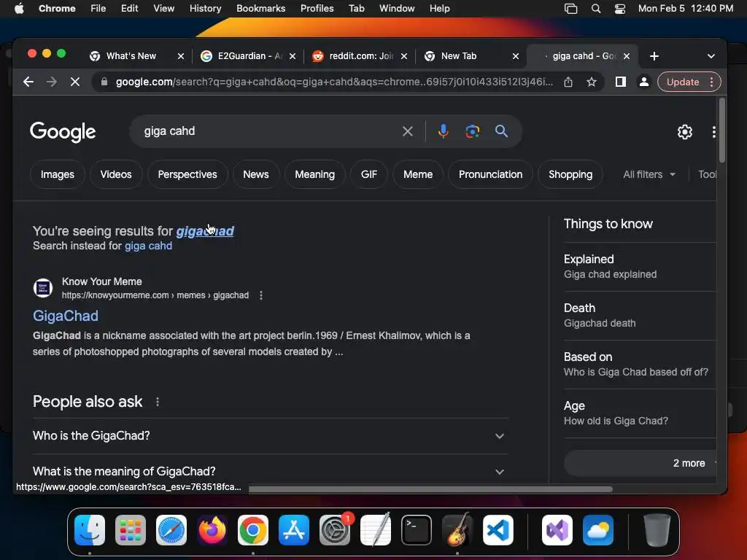Image resolution: width=747 pixels, height=560 pixels.
Task: Expand Who is the GigaChad question
Action: tap(270, 436)
